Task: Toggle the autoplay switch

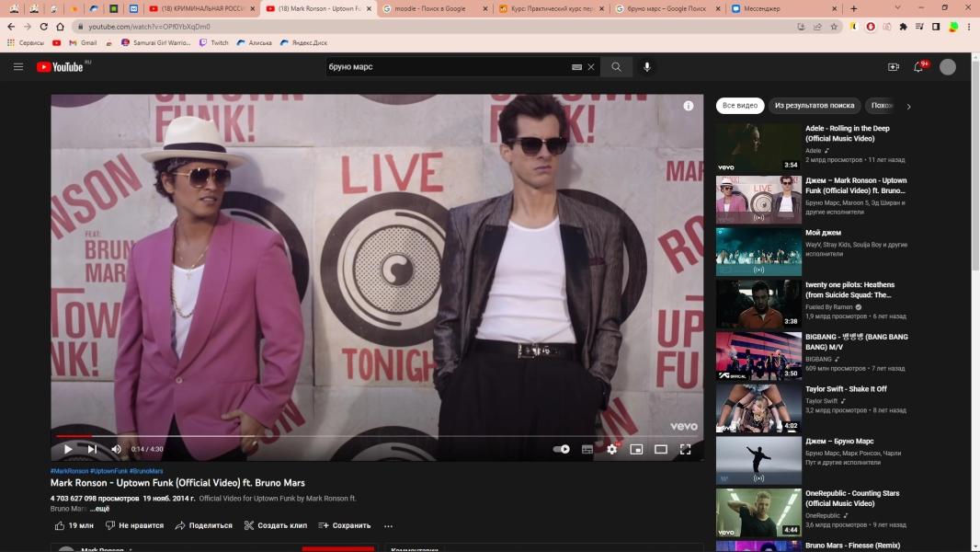Action: (561, 449)
